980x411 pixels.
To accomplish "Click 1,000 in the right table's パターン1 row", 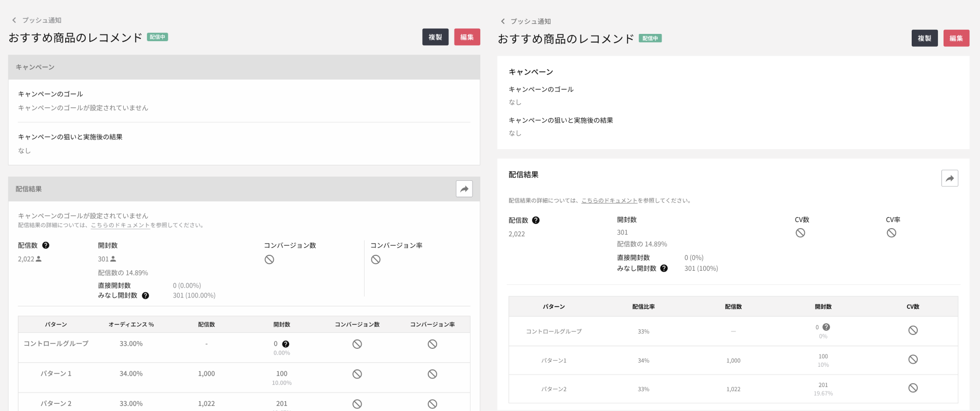I will [x=733, y=361].
